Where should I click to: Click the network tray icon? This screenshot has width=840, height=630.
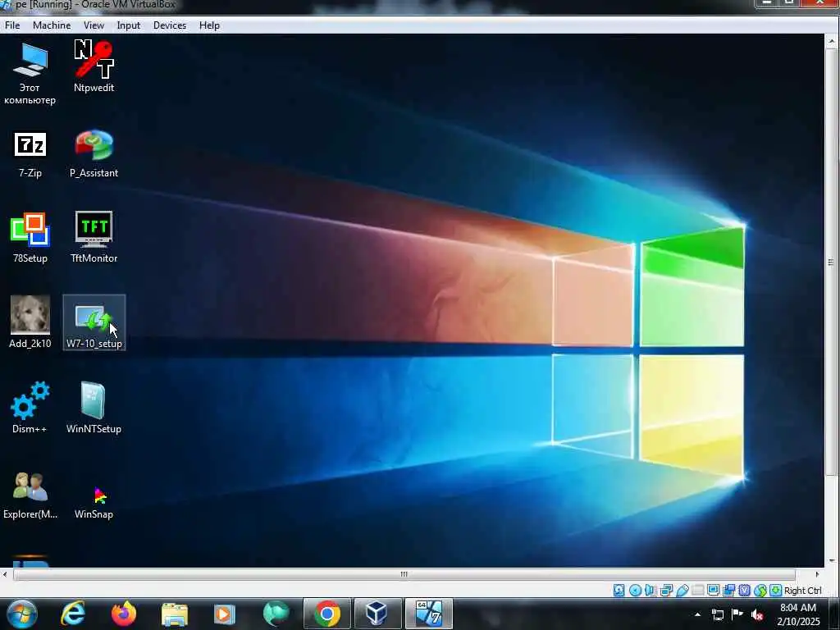(717, 614)
